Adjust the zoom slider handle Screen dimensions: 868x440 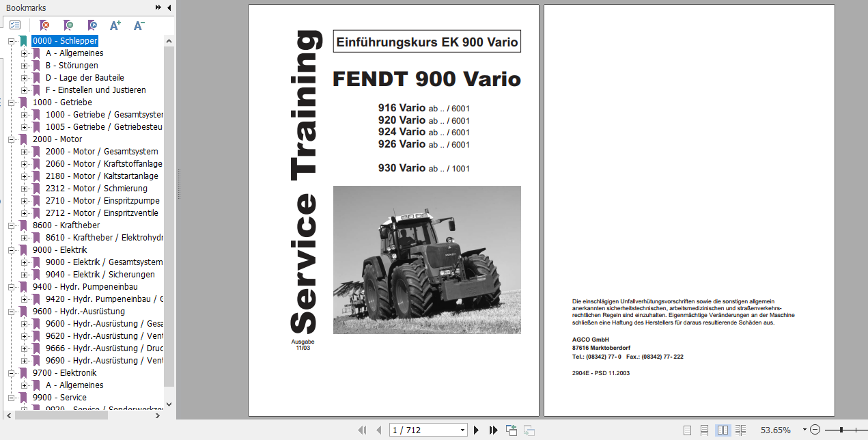[841, 430]
